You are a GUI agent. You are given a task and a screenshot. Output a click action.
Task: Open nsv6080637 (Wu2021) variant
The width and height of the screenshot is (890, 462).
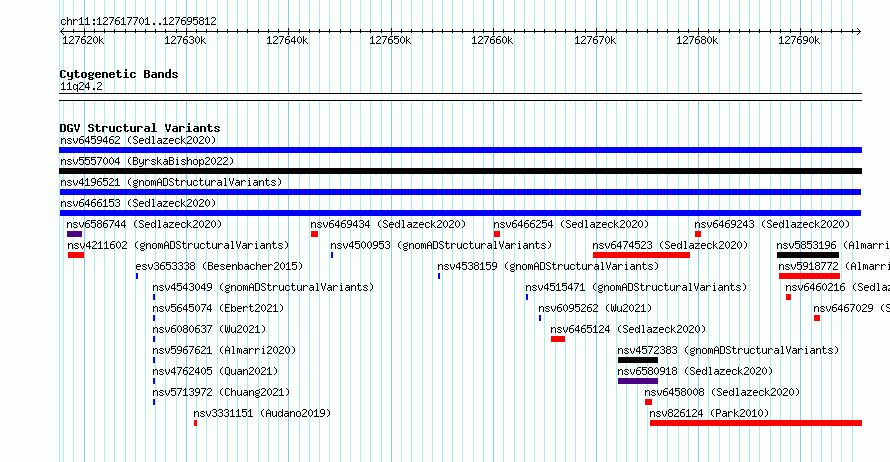pyautogui.click(x=209, y=329)
